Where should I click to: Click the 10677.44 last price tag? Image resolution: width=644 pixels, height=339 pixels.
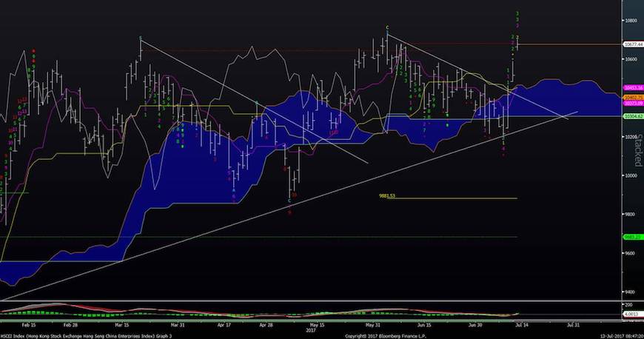pos(631,44)
